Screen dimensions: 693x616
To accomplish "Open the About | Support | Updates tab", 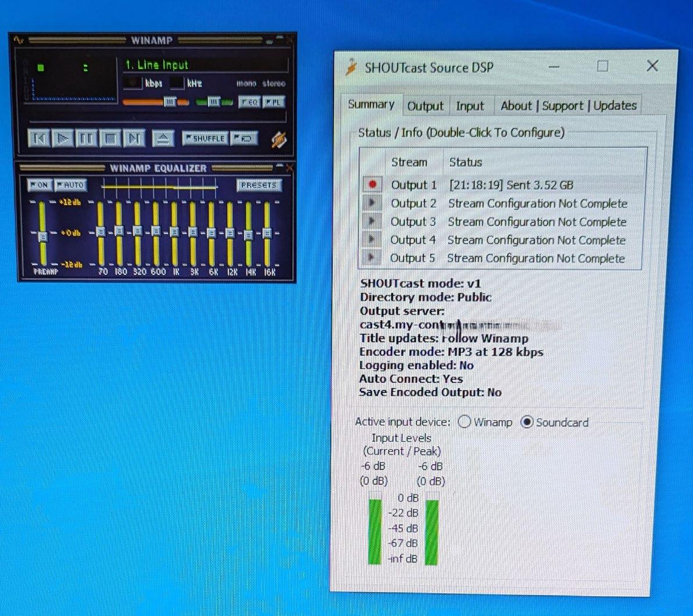I will coord(568,106).
